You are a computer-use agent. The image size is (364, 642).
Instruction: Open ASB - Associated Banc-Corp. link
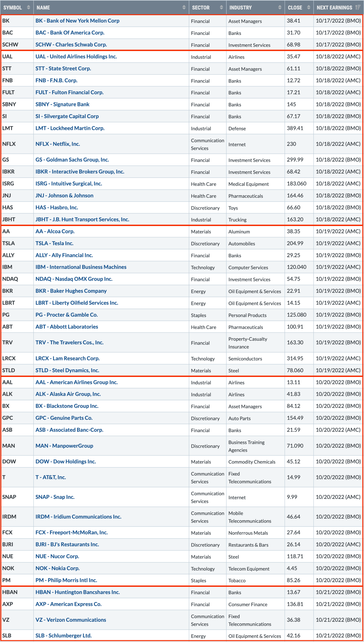tap(69, 430)
